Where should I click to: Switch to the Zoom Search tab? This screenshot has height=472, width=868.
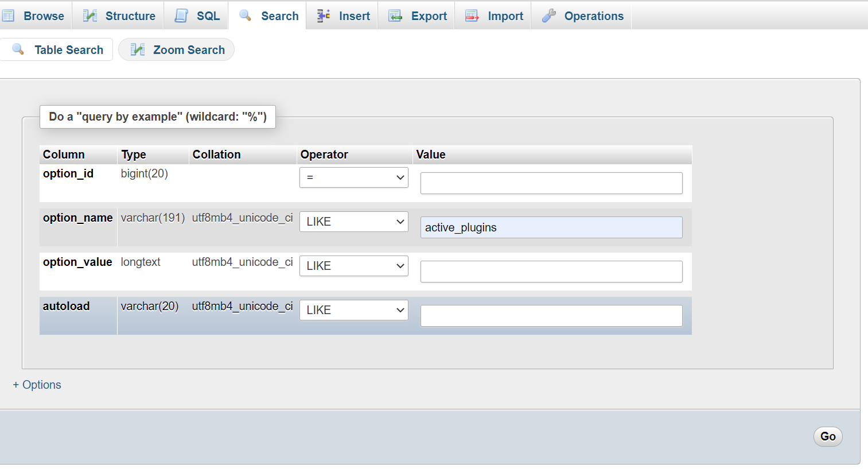click(176, 49)
